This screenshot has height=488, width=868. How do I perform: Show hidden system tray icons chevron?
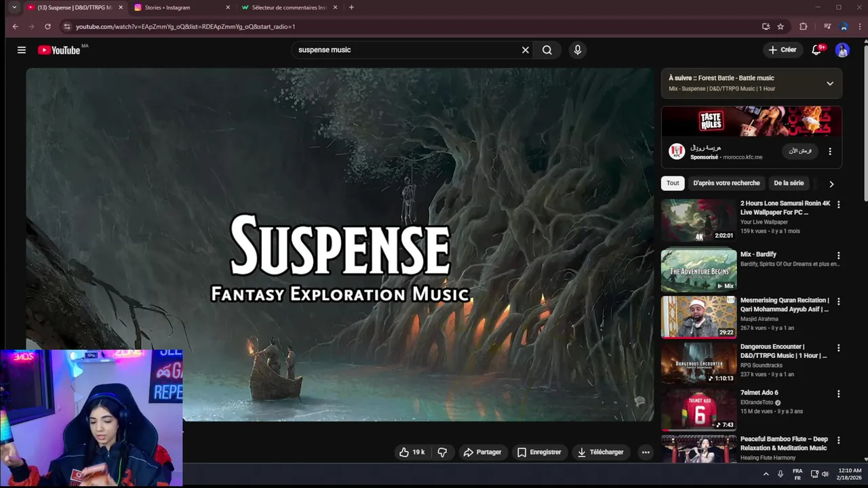coord(766,474)
